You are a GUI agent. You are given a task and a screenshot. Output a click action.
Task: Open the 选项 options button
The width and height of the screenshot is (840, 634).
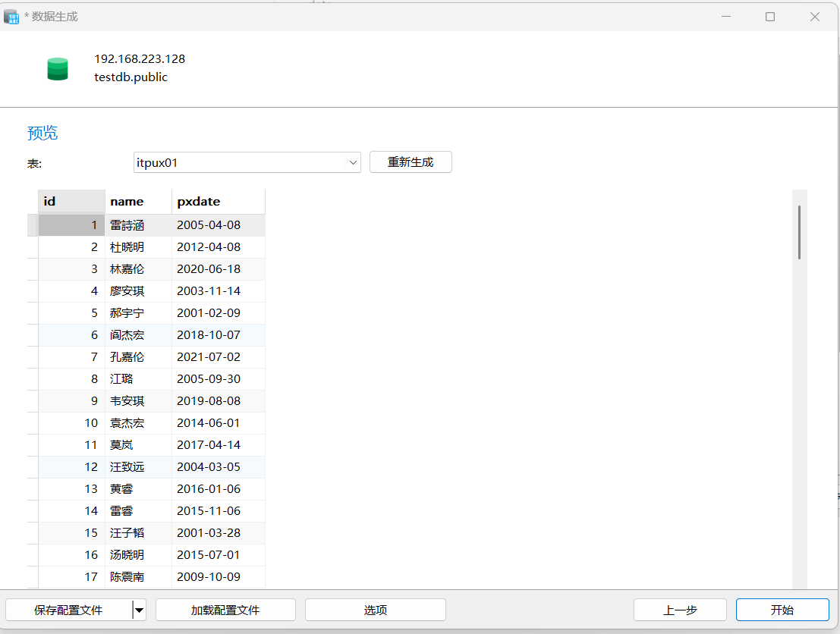click(x=375, y=610)
